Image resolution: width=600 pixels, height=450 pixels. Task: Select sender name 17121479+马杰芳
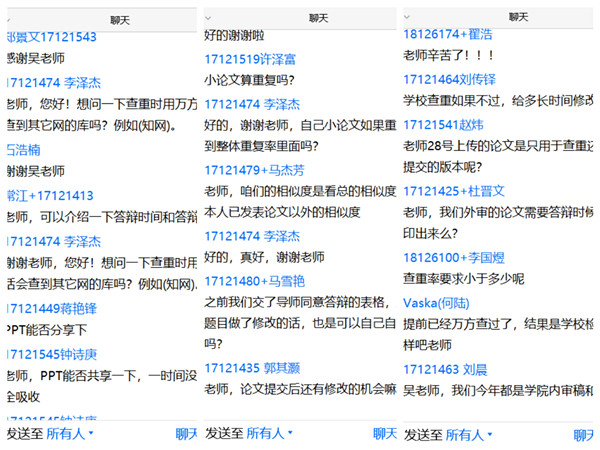tap(255, 170)
